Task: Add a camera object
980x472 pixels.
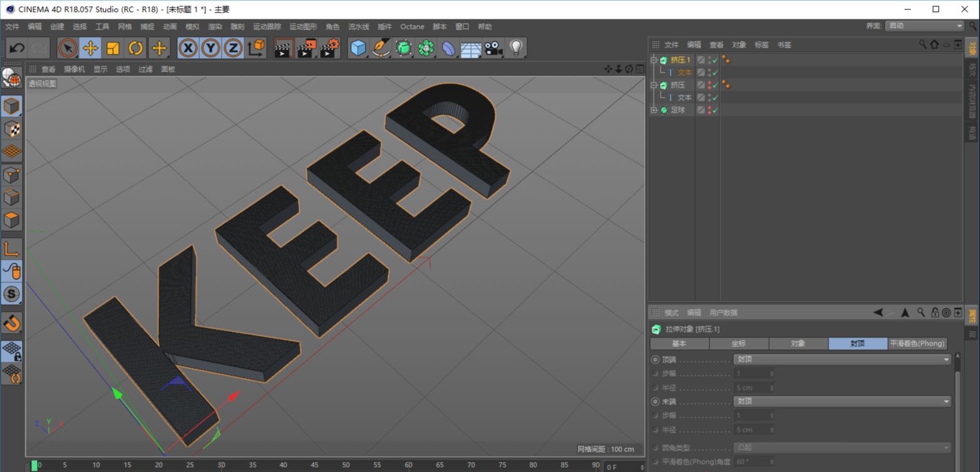Action: point(493,48)
